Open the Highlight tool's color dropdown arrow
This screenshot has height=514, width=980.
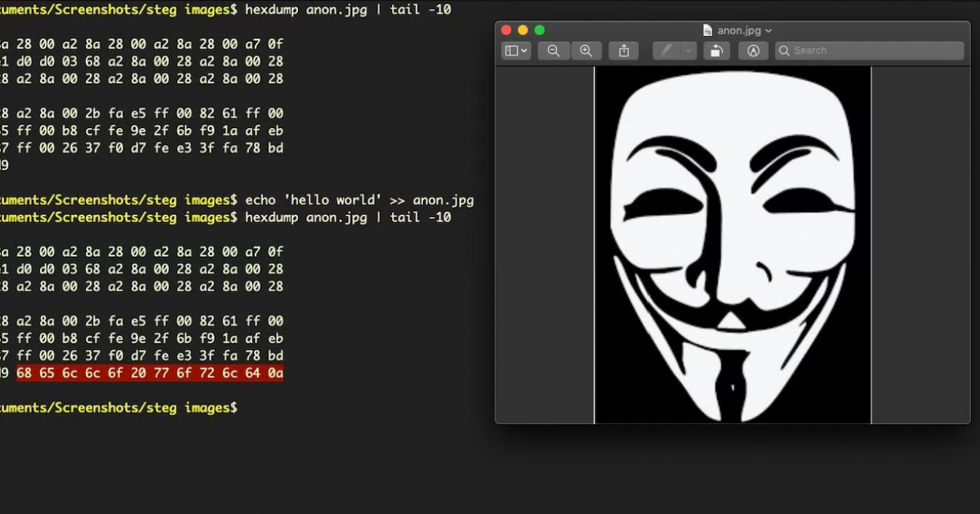coord(688,51)
